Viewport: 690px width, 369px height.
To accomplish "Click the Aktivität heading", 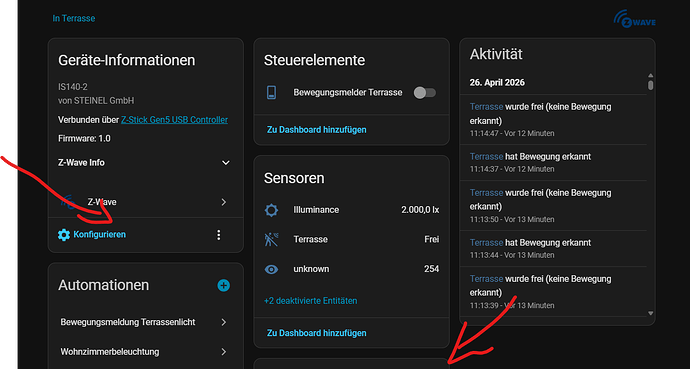I will [496, 54].
